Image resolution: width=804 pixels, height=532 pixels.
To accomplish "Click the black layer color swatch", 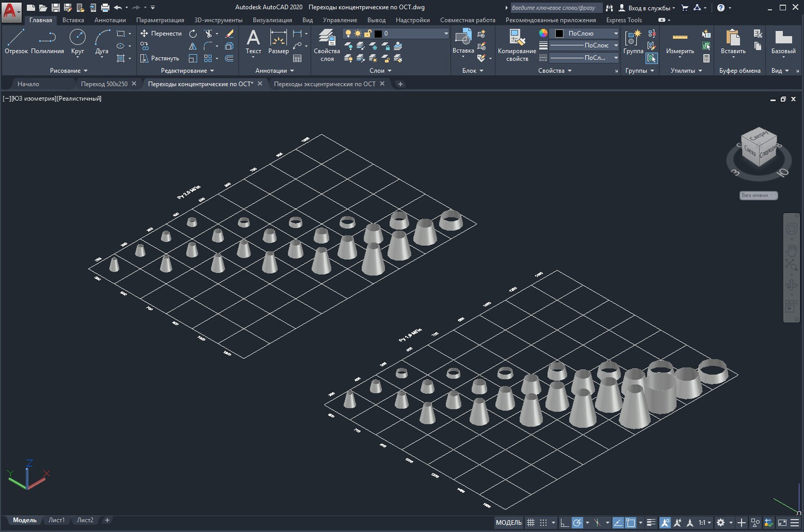I will pos(378,33).
